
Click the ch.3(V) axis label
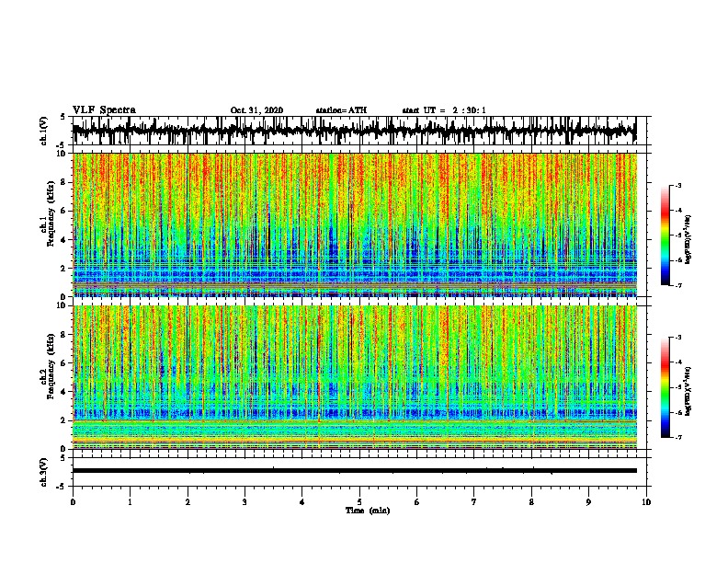(x=44, y=472)
